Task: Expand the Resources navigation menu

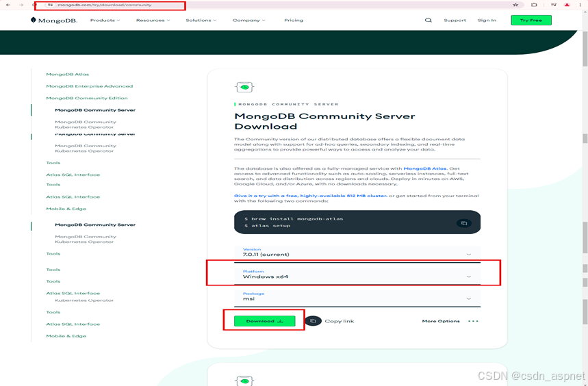Action: 153,21
